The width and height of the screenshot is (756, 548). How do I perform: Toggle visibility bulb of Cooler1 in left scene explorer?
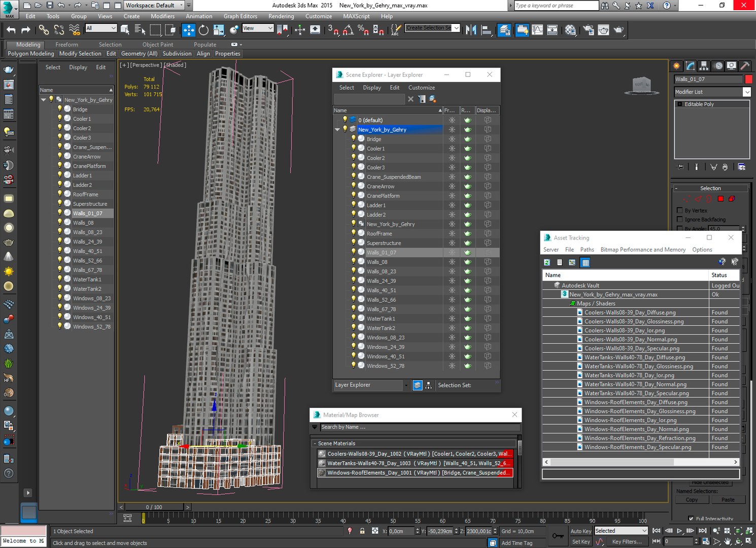tap(59, 119)
